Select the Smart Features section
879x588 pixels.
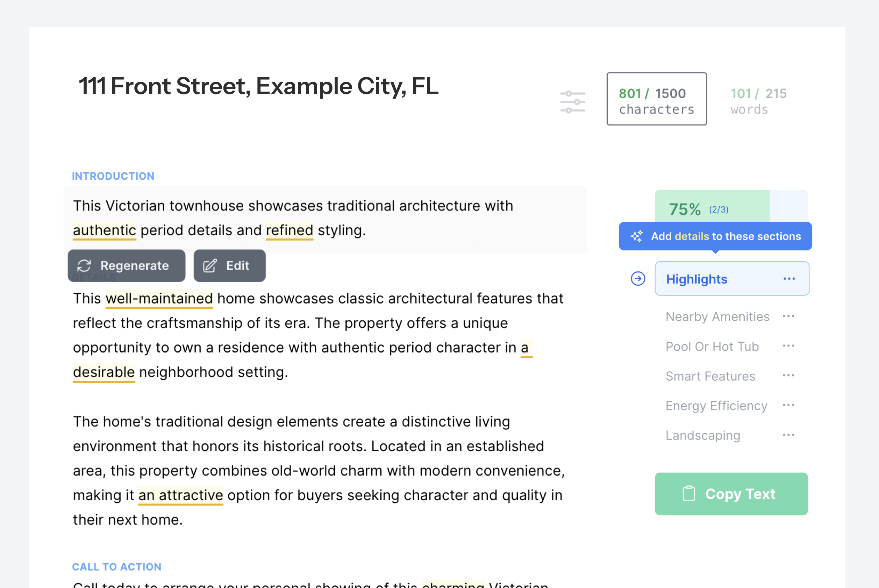[710, 376]
